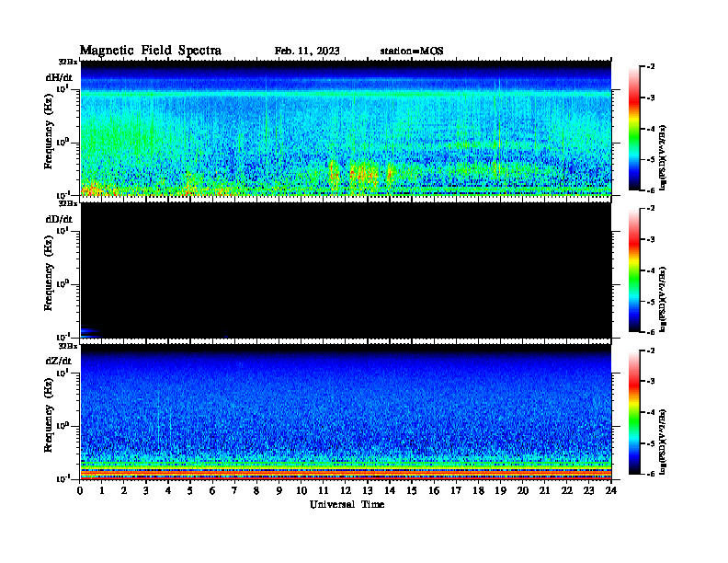Image resolution: width=728 pixels, height=563 pixels.
Task: Click the "Magnetic Field Spectra" title
Action: (x=151, y=51)
